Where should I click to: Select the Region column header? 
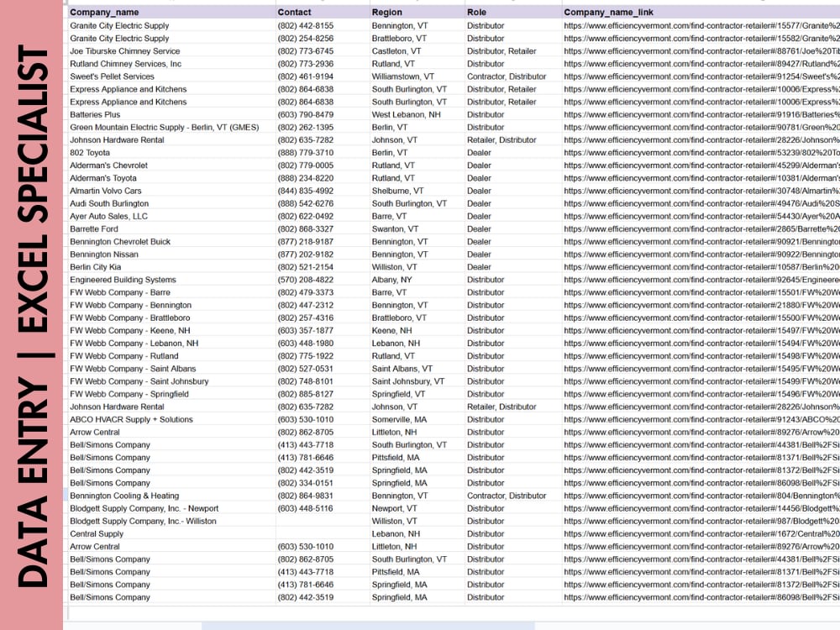pos(417,12)
